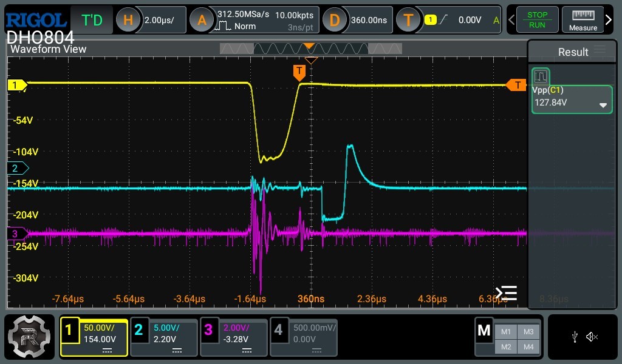
Task: Open the Math M menu
Action: tap(484, 329)
